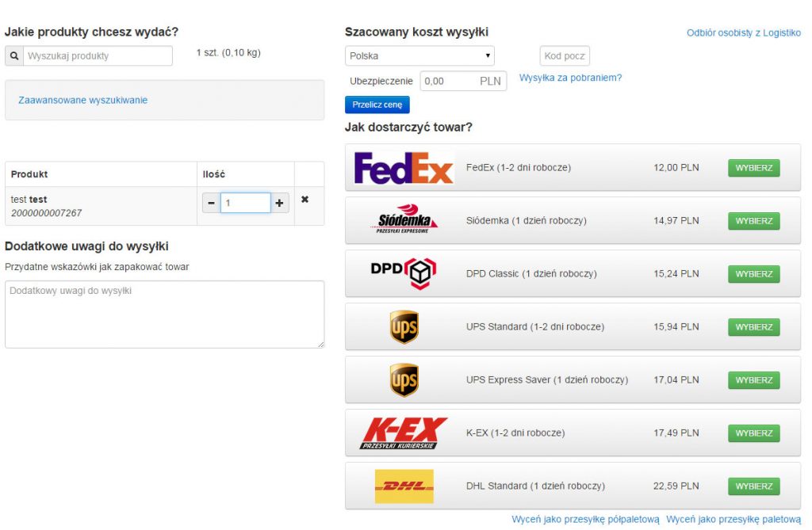Choose FedEx with its WYBIERZ button
The height and width of the screenshot is (530, 812).
[753, 168]
